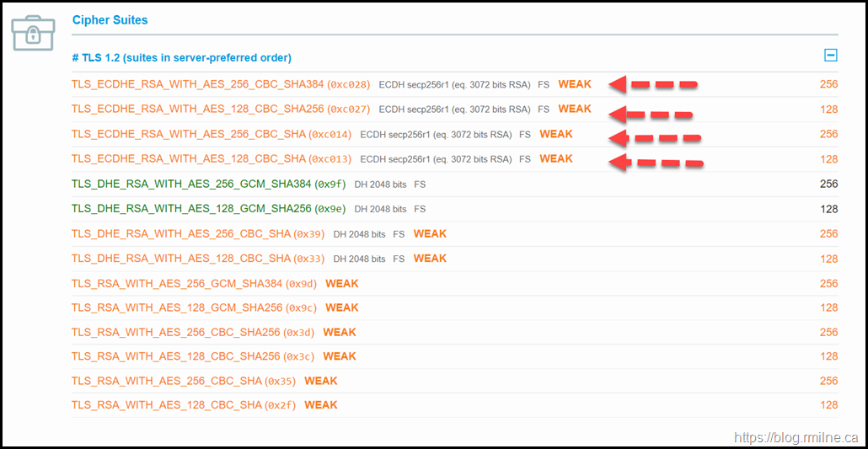The image size is (868, 449).
Task: Click WEAK label on 0x39 cipher row
Action: (430, 233)
